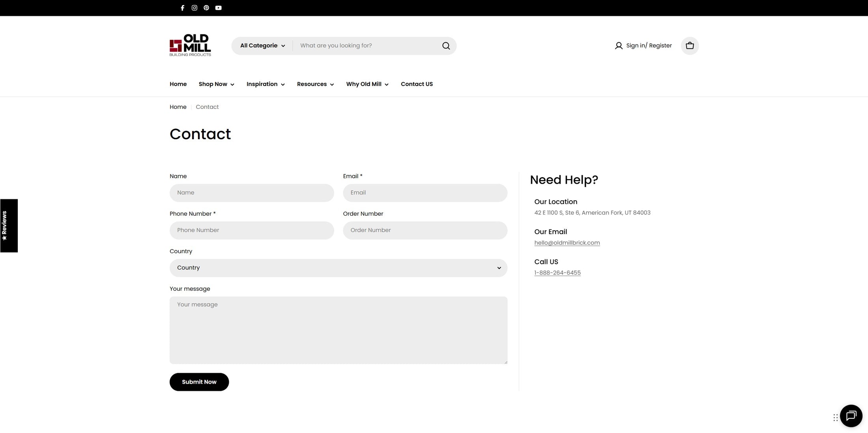This screenshot has height=433, width=868.
Task: Open the Instagram social icon
Action: tap(194, 8)
